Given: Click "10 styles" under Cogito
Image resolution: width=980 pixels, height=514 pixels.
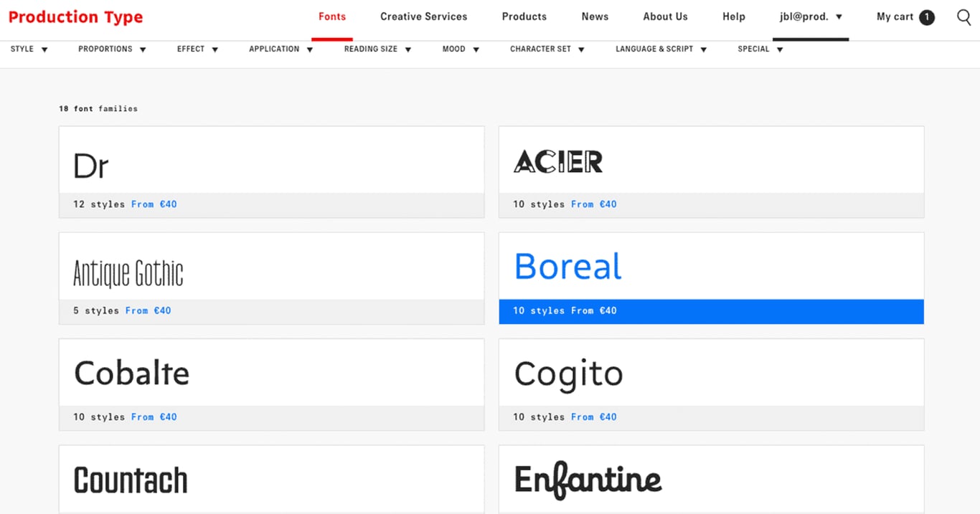Looking at the screenshot, I should tap(539, 417).
